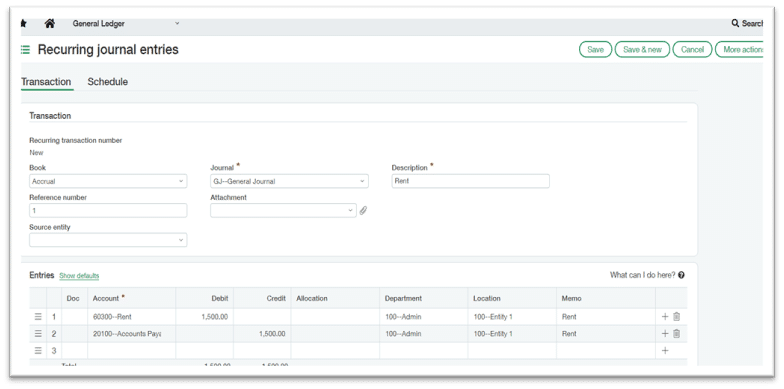Screen dimensions: 784x389
Task: Click the 1,500.00 credit cell in row 2
Action: click(x=262, y=334)
